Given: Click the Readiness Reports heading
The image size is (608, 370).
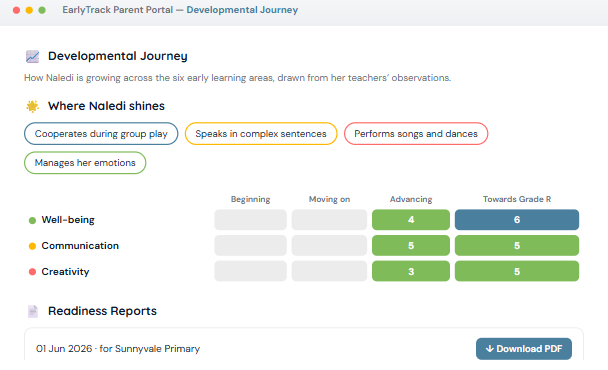Looking at the screenshot, I should pyautogui.click(x=102, y=311).
